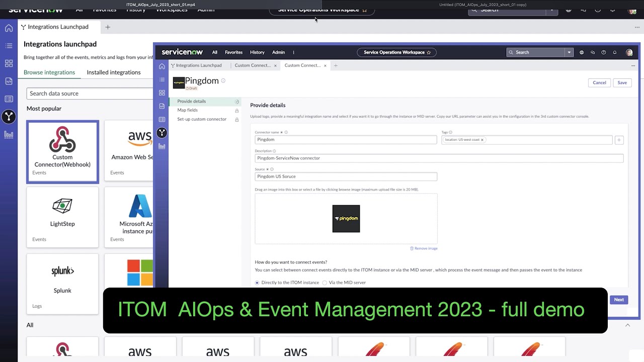Click Connector name input field
Viewport: 644px width, 362px height.
pyautogui.click(x=346, y=140)
